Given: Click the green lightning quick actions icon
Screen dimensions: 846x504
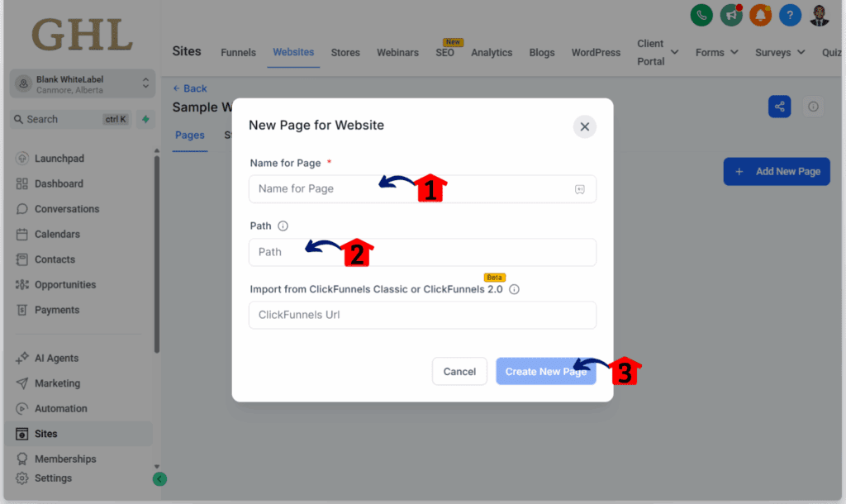Looking at the screenshot, I should pos(145,119).
